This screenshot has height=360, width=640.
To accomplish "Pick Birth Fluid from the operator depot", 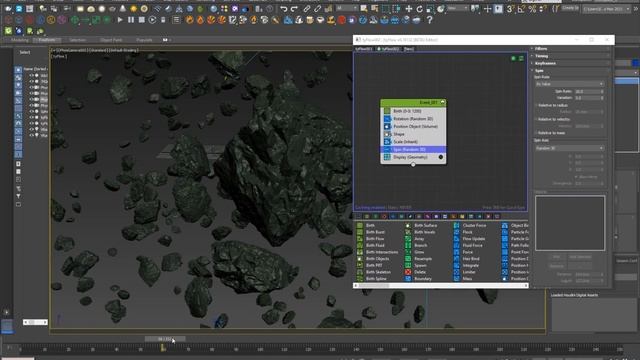I will (x=375, y=245).
